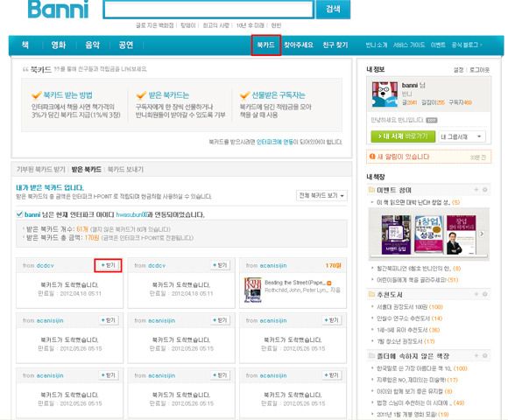This screenshot has width=508, height=420.
Task: Click the plus icon on 추천도서 folder
Action: 476,294
